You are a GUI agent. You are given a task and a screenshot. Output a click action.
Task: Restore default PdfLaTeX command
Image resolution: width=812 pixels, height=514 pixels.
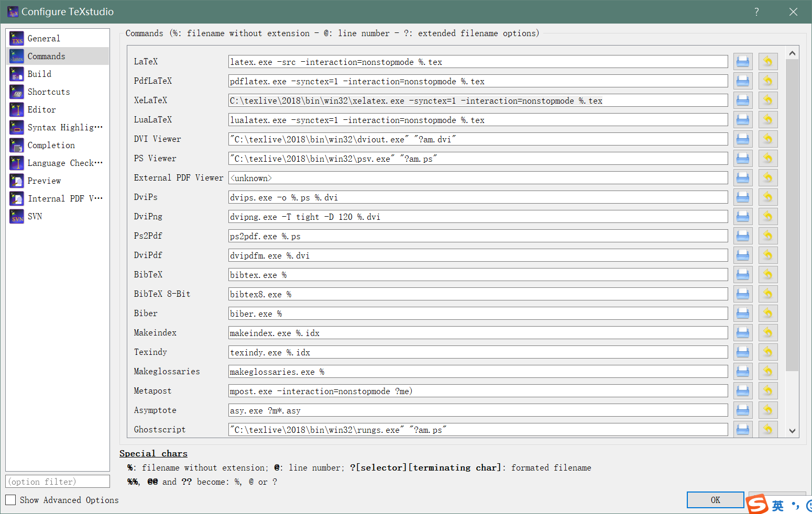(767, 81)
